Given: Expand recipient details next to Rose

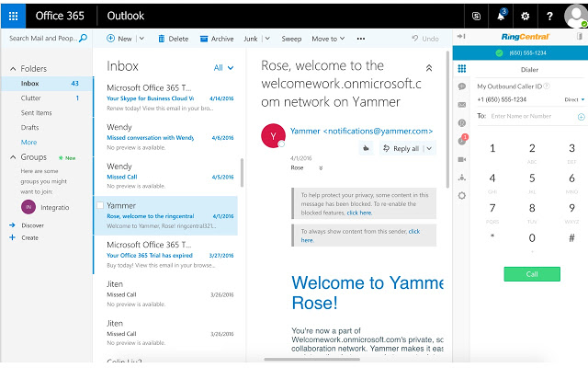Looking at the screenshot, I should 321,167.
